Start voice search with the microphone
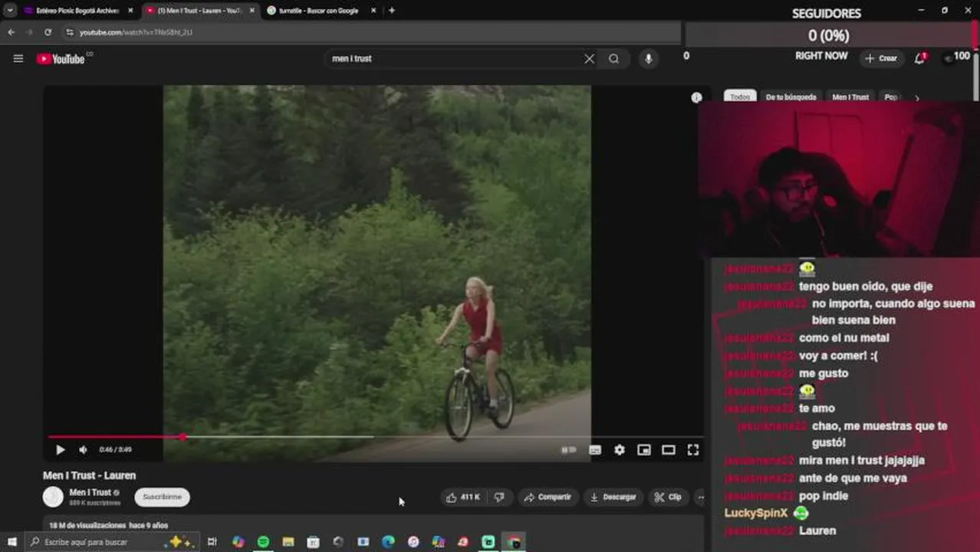 (649, 58)
